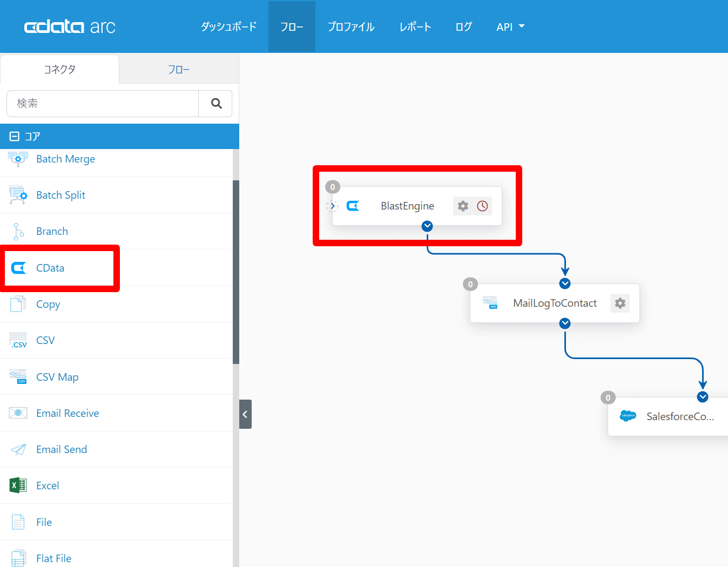Click MailLogToContact top input port
This screenshot has width=728, height=567.
[565, 283]
